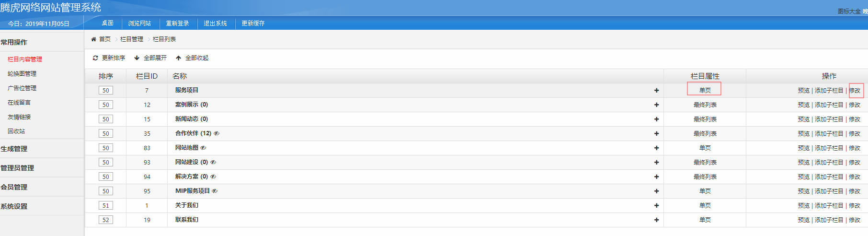Click the plus icon in the 服务项目 row
This screenshot has width=868, height=236.
coord(656,90)
